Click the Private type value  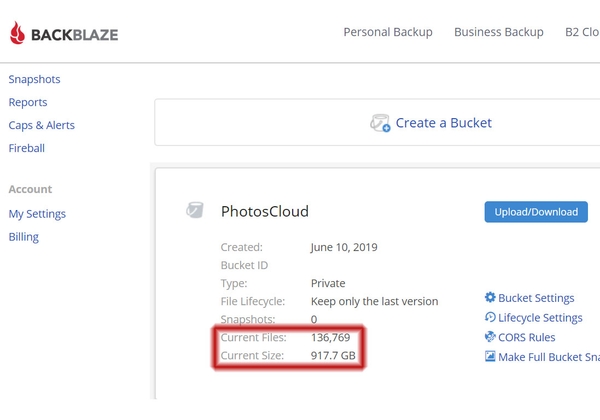coord(328,283)
